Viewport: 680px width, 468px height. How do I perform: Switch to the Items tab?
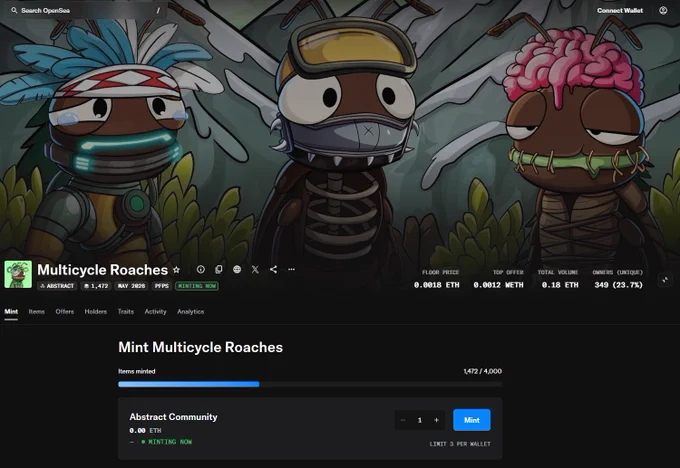tap(36, 311)
